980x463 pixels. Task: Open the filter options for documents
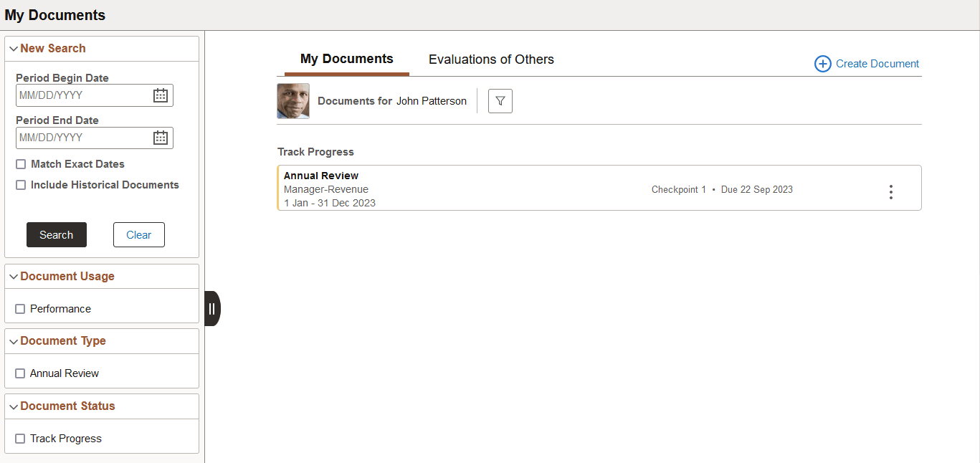click(x=500, y=100)
